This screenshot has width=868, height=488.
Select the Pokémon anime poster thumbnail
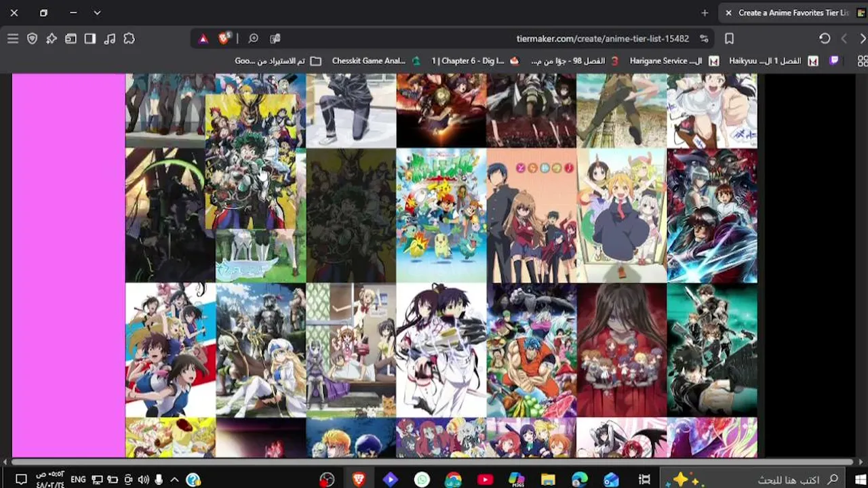(x=441, y=215)
